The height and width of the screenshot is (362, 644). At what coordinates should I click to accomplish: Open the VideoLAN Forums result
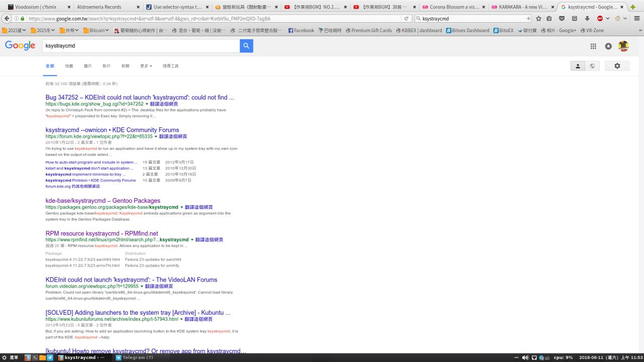(131, 280)
